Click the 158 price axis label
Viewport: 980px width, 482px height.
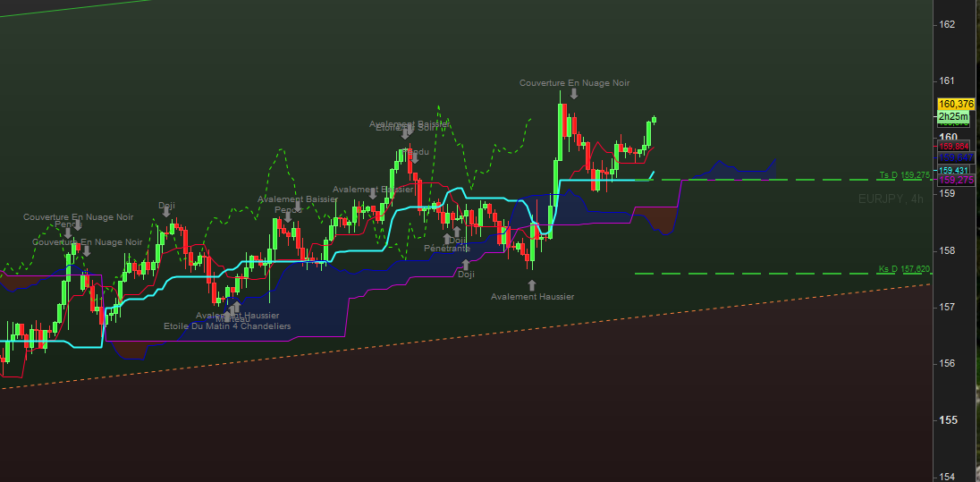pos(947,250)
